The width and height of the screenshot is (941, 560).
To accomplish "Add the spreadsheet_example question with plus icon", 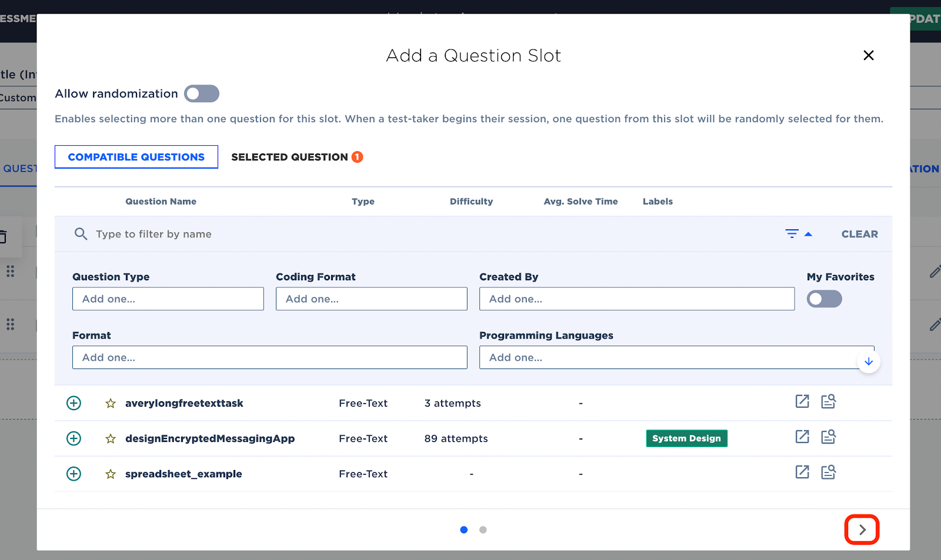I will (x=74, y=474).
